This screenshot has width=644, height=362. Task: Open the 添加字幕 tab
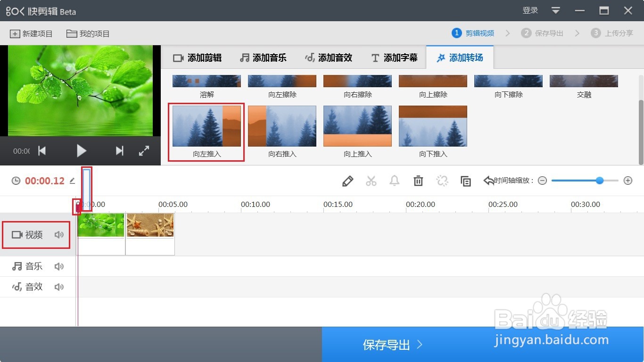point(394,58)
